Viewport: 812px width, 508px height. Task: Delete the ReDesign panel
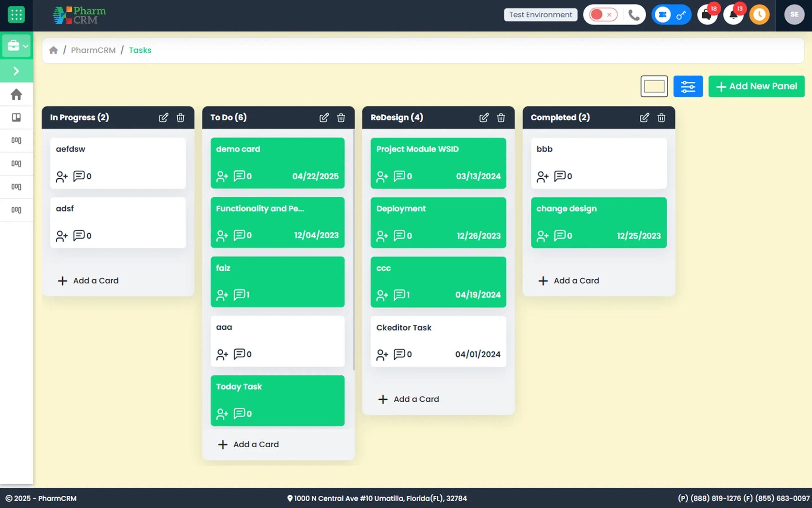[x=501, y=117]
